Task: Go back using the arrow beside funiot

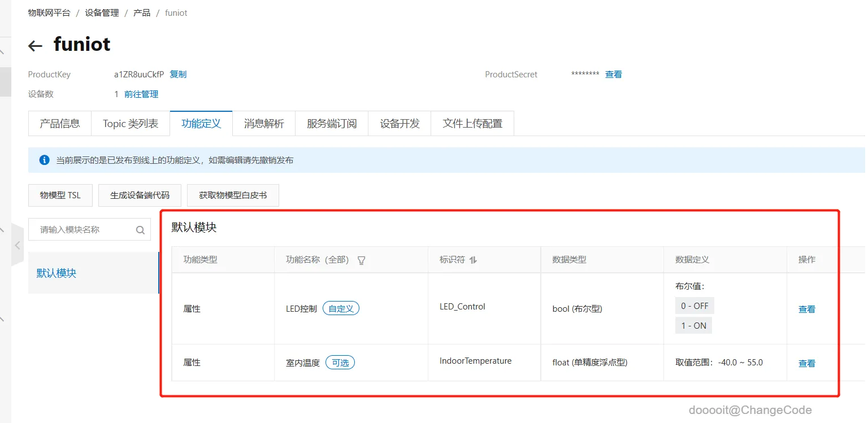Action: coord(35,46)
